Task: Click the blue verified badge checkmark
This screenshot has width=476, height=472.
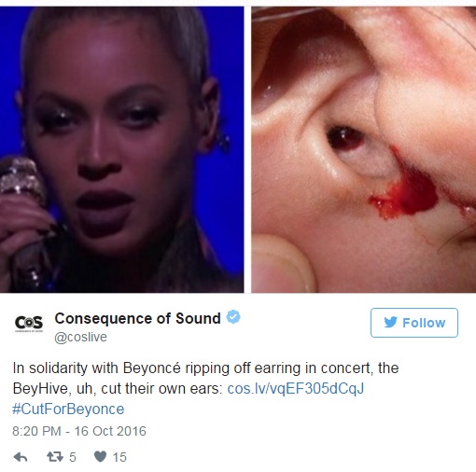Action: coord(233,317)
